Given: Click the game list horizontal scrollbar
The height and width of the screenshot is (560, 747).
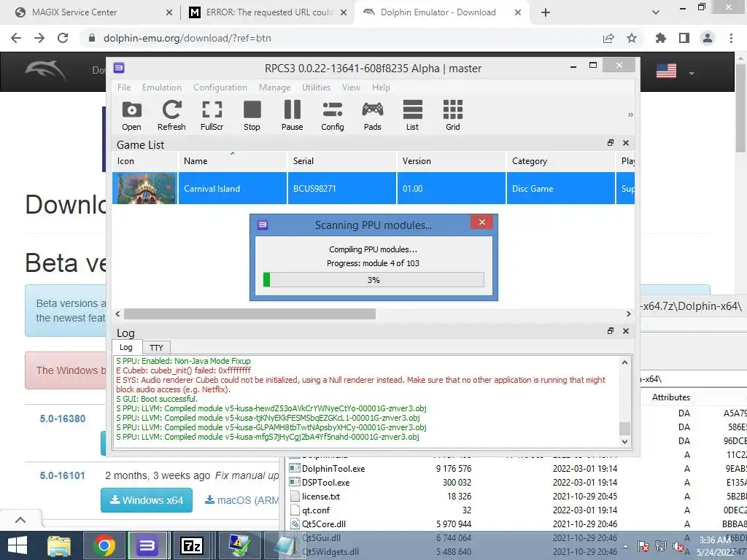Looking at the screenshot, I should tap(249, 314).
